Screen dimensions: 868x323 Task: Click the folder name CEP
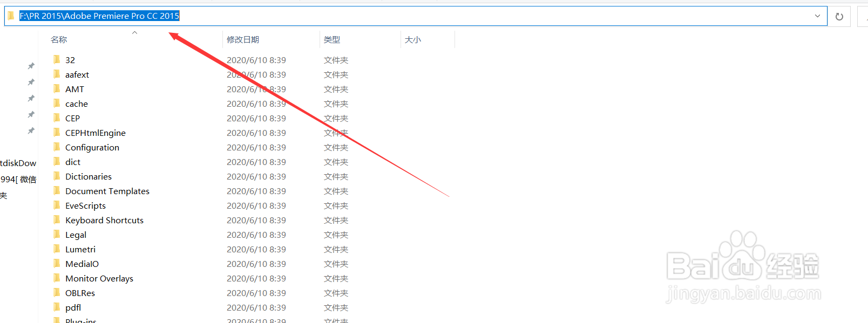[x=72, y=118]
